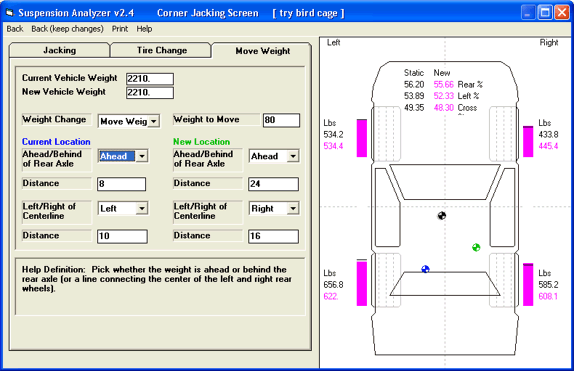576x374 pixels.
Task: Click the blue current location marker
Action: (x=425, y=269)
